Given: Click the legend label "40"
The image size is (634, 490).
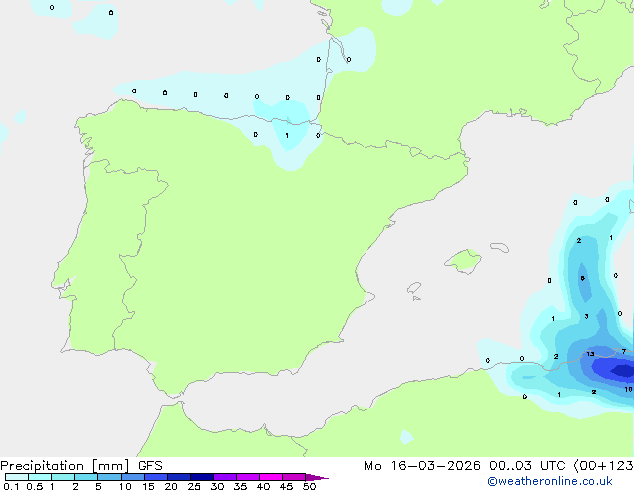Looking at the screenshot, I should tap(263, 486).
